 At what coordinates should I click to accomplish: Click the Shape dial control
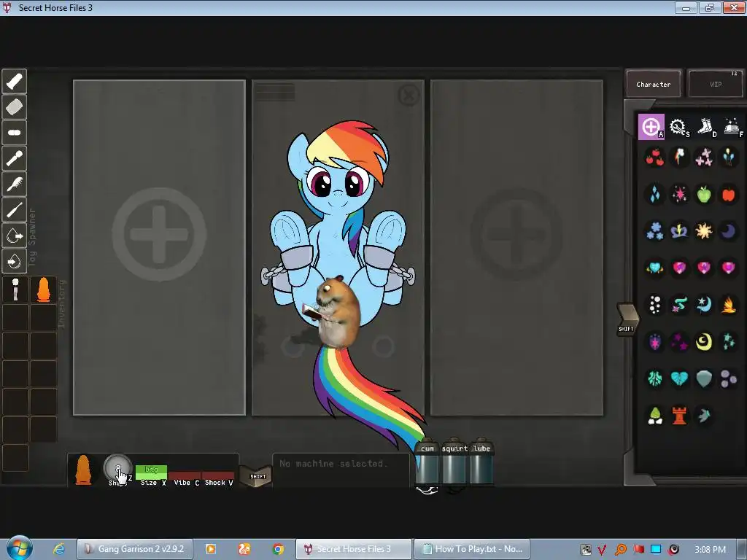117,469
